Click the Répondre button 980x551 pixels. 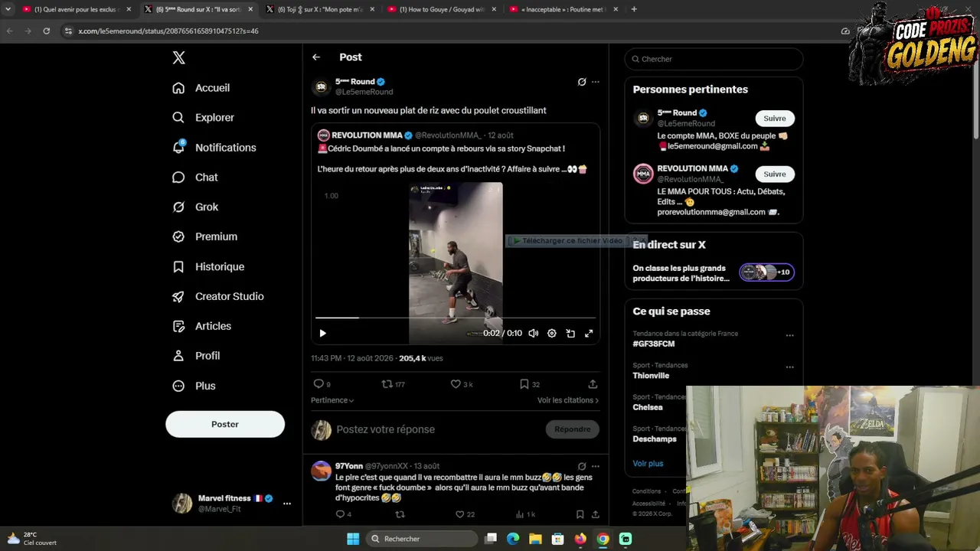(573, 429)
